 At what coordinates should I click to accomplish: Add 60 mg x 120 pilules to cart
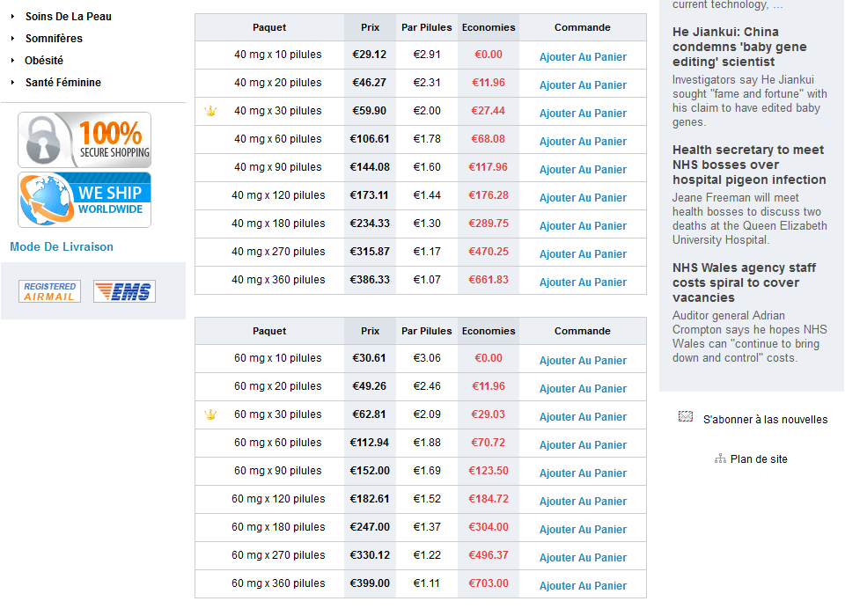pyautogui.click(x=583, y=502)
